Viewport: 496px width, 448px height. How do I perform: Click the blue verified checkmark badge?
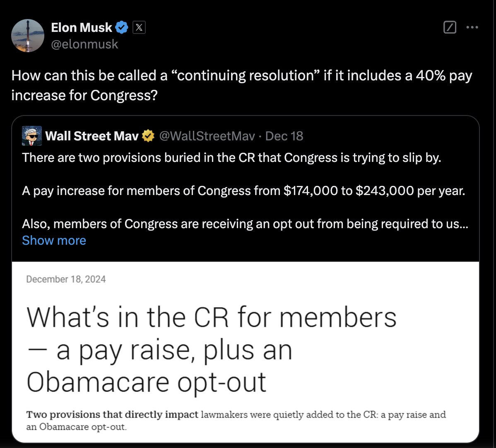click(121, 27)
